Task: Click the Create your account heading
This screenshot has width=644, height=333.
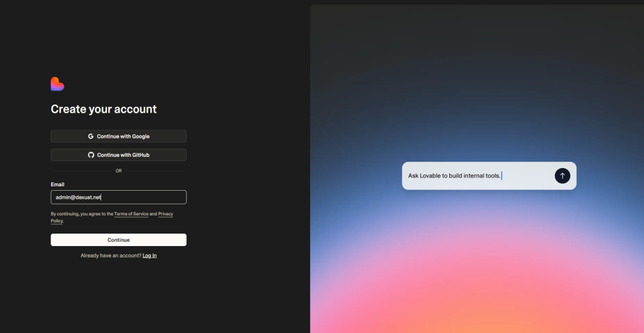Action: [x=104, y=109]
